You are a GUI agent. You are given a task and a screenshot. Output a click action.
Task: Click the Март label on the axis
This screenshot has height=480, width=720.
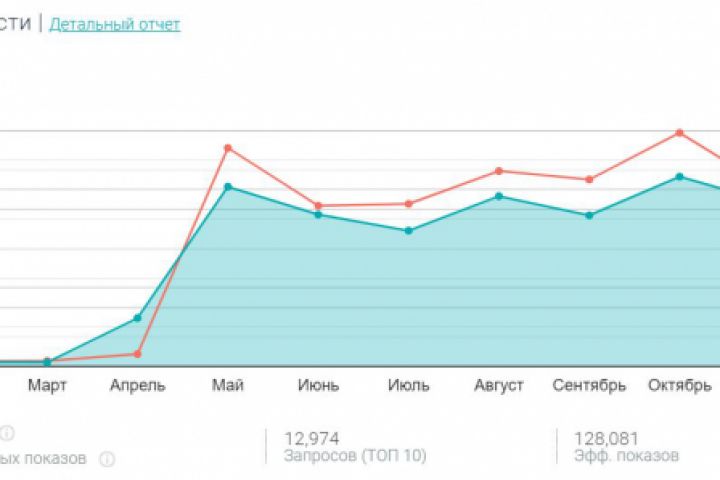click(47, 385)
